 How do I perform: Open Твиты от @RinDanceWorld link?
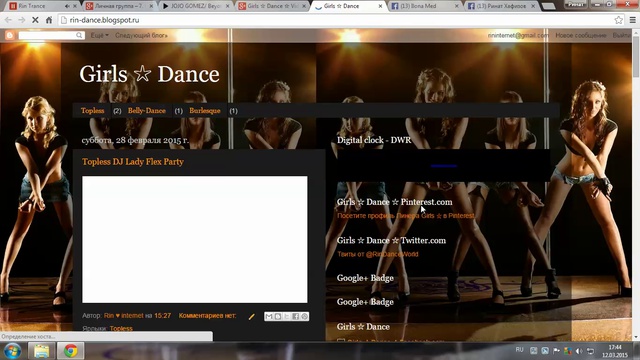pyautogui.click(x=378, y=254)
